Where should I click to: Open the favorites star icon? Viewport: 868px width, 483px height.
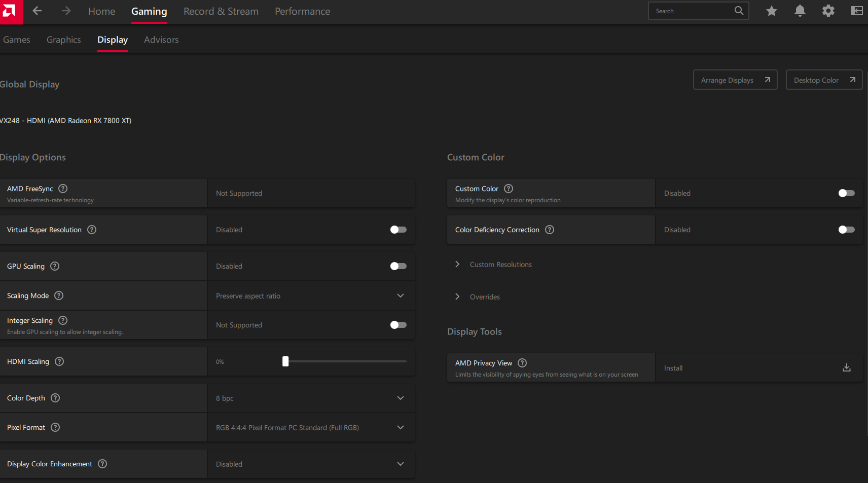[x=771, y=11]
